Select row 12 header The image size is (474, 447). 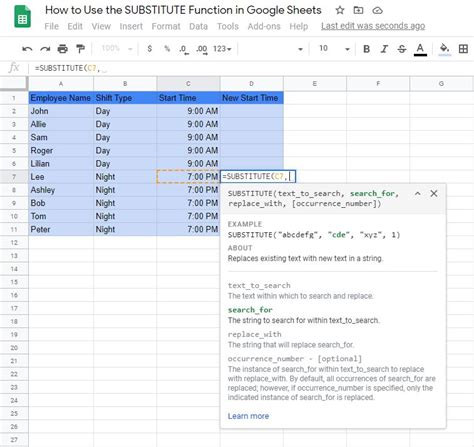click(x=14, y=242)
